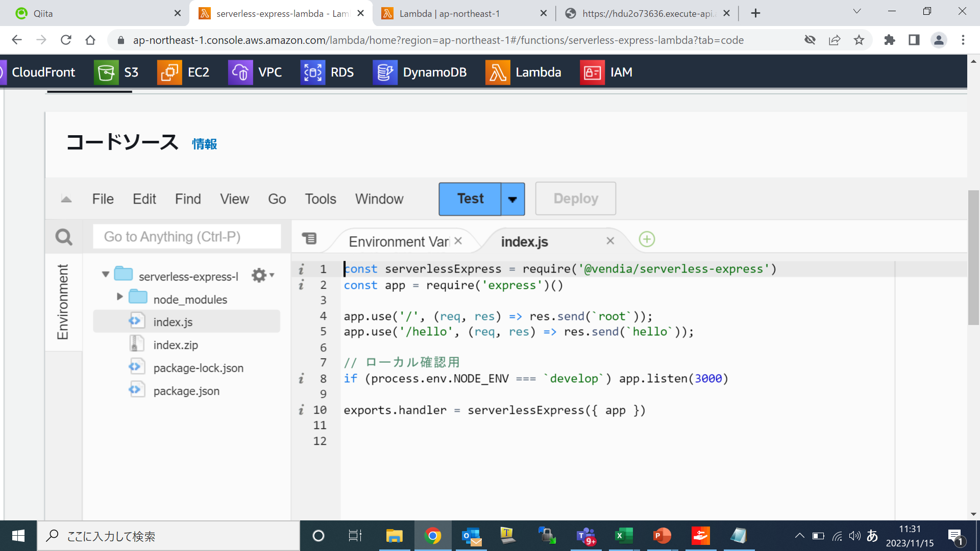The width and height of the screenshot is (980, 551).
Task: Click the search magnifier icon in sidebar
Action: click(64, 237)
